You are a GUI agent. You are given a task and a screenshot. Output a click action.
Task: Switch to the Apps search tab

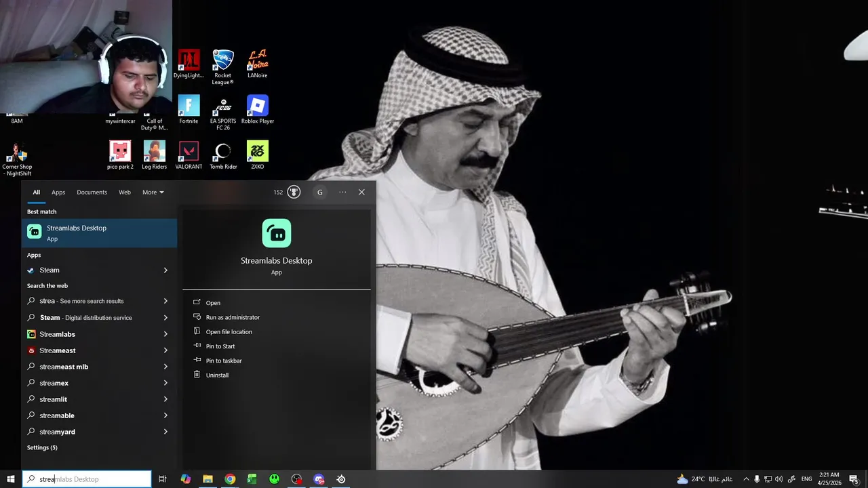coord(58,192)
